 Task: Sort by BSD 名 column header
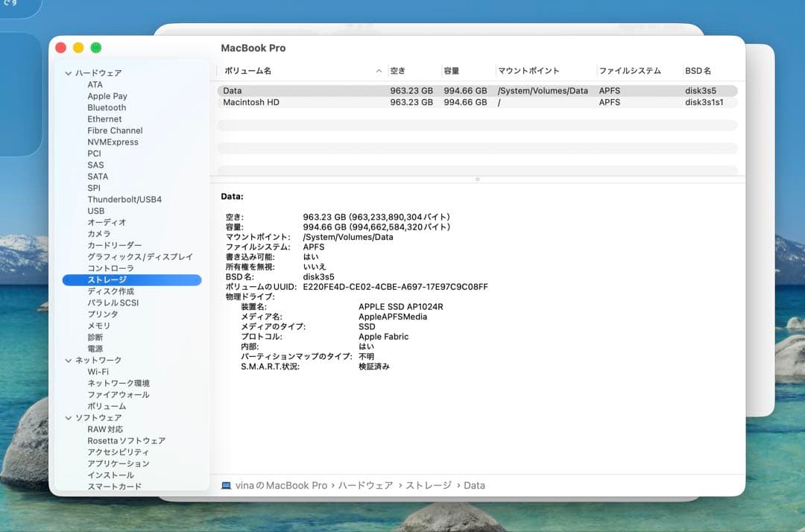click(x=698, y=71)
